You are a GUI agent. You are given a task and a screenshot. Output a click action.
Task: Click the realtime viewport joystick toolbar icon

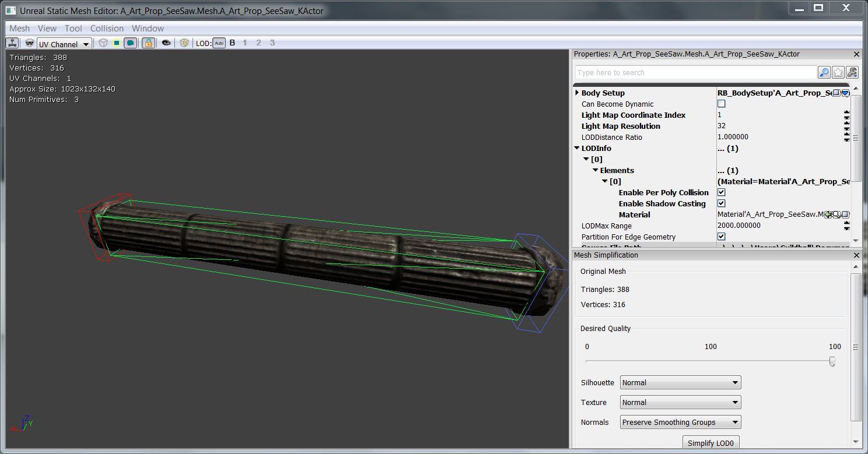[12, 43]
